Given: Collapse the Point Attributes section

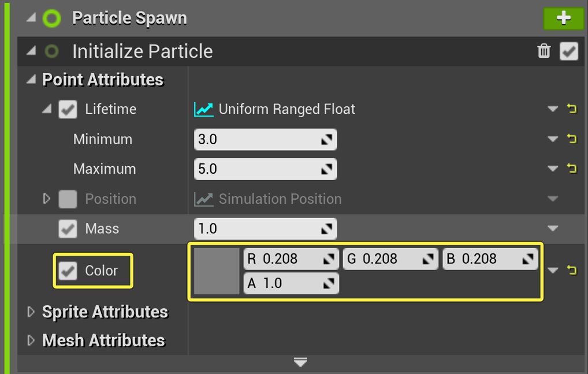Looking at the screenshot, I should tap(31, 80).
